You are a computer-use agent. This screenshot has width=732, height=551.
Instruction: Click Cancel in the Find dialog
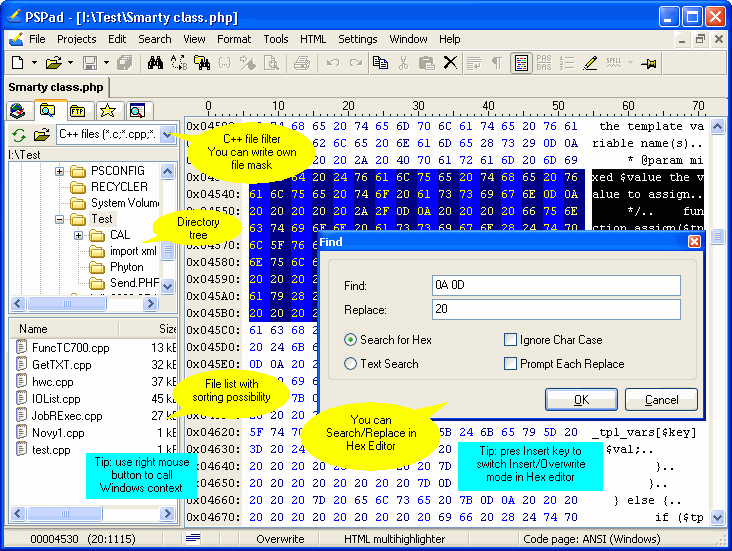661,400
